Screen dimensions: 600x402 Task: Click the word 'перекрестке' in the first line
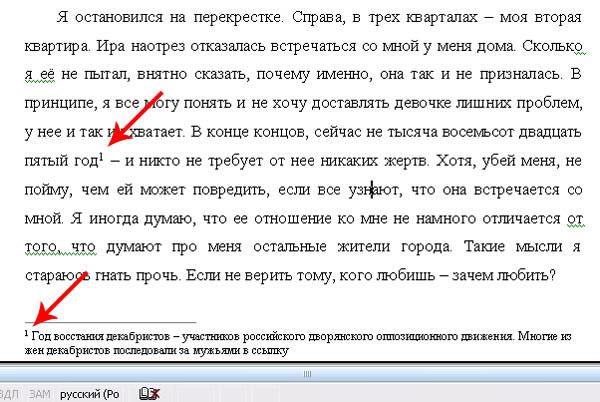(x=238, y=17)
